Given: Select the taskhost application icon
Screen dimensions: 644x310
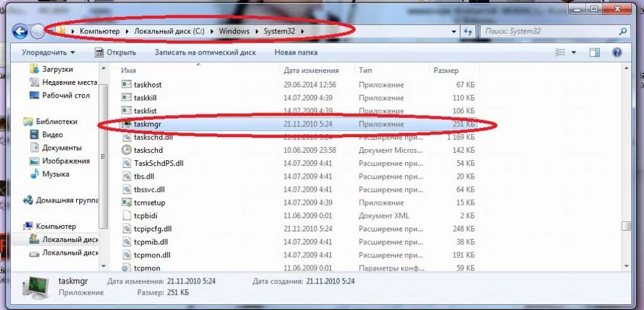Looking at the screenshot, I should 126,85.
